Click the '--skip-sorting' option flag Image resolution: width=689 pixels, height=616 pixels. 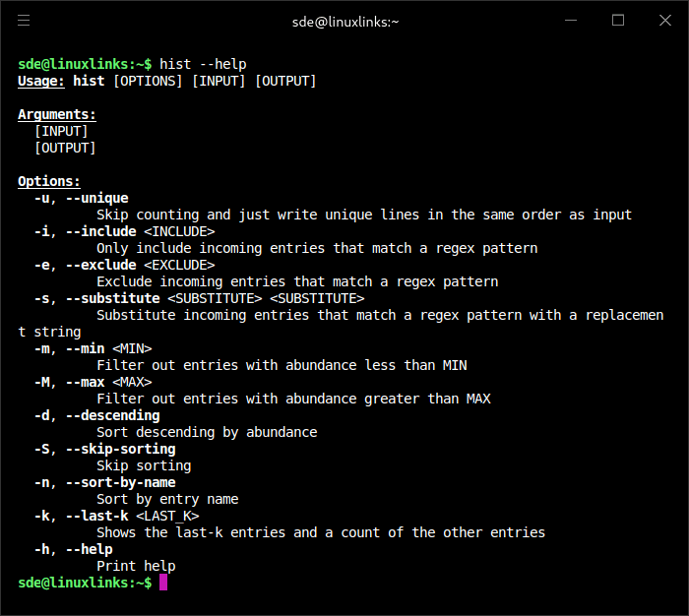tap(120, 449)
